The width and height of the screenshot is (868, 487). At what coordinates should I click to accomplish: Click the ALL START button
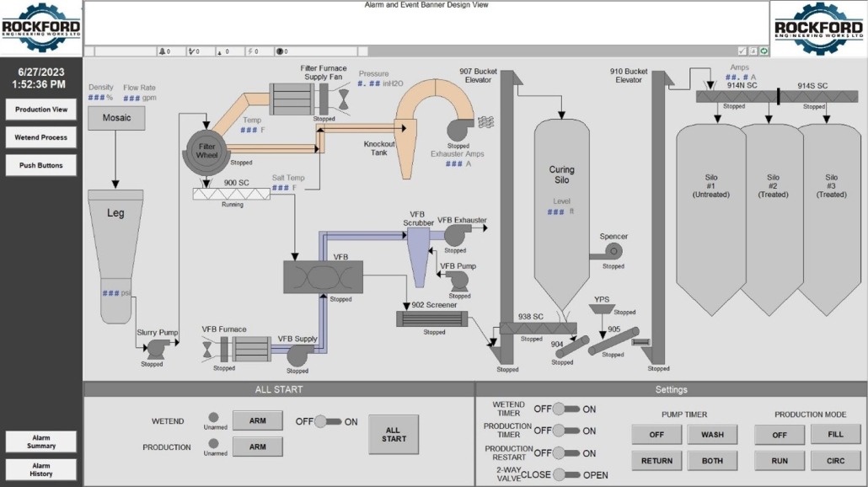click(x=394, y=435)
